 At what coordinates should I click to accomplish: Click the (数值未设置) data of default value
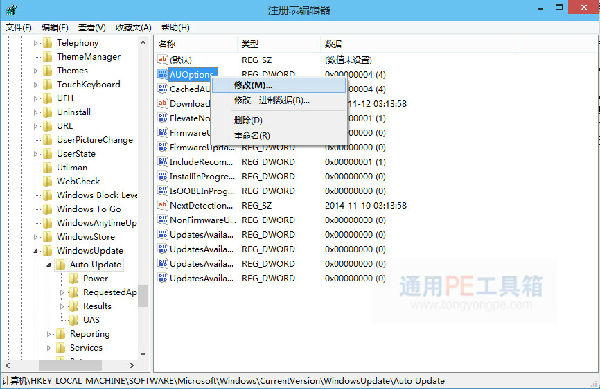(348, 60)
